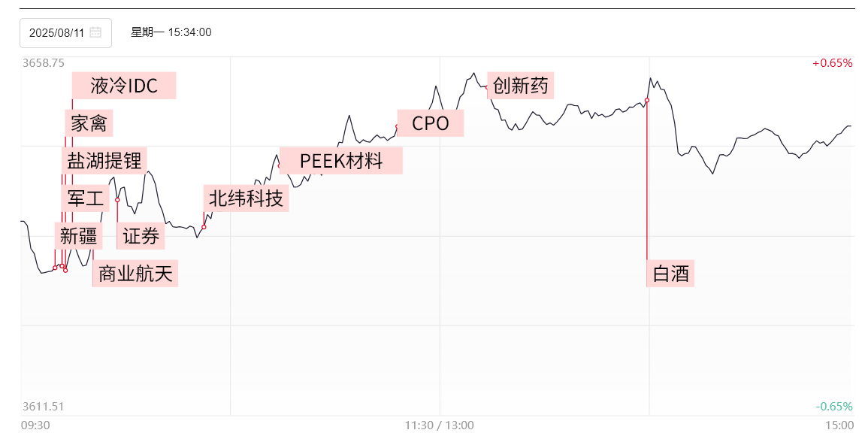Click the 创新药 sector tag

click(521, 86)
